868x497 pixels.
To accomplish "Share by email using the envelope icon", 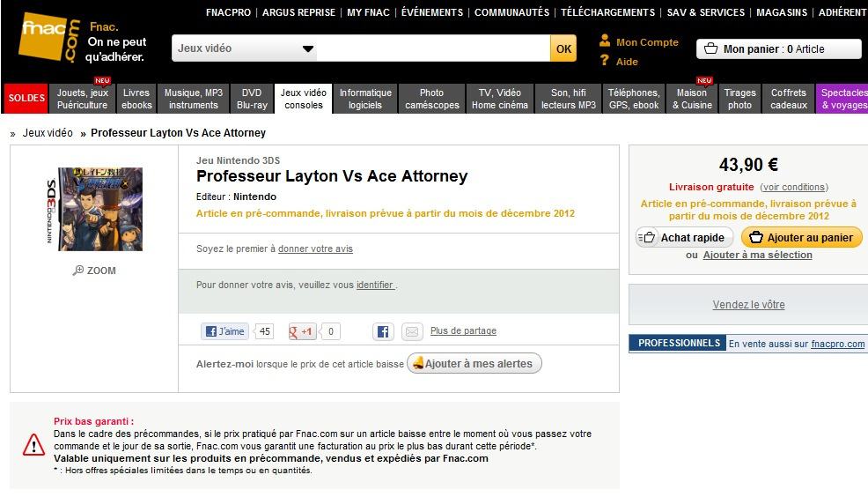I will coord(412,331).
